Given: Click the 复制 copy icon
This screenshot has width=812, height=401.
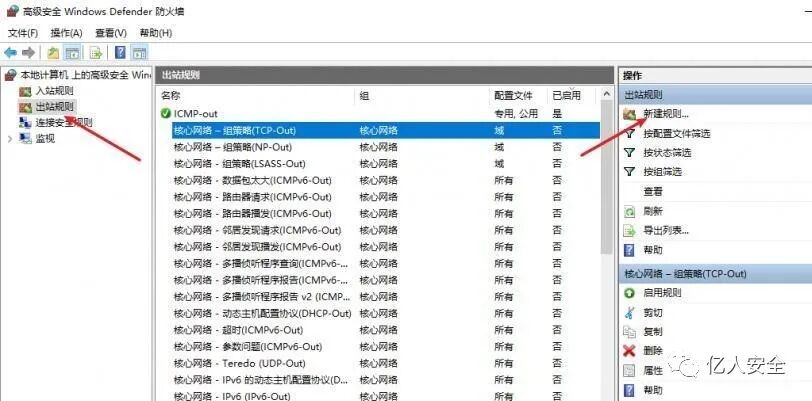Looking at the screenshot, I should pos(629,332).
